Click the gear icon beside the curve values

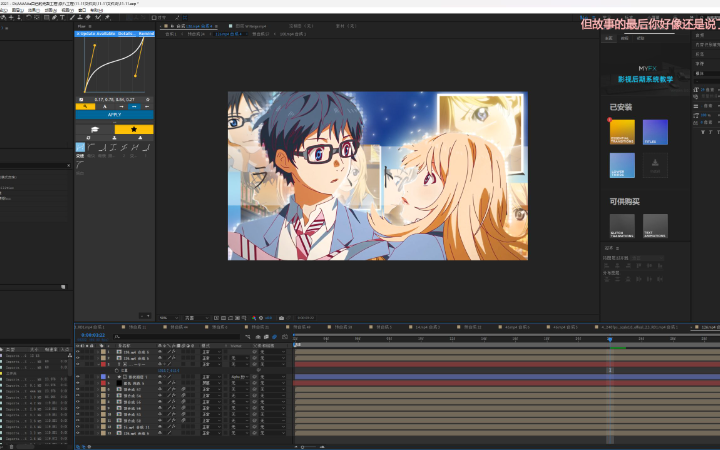[x=148, y=100]
